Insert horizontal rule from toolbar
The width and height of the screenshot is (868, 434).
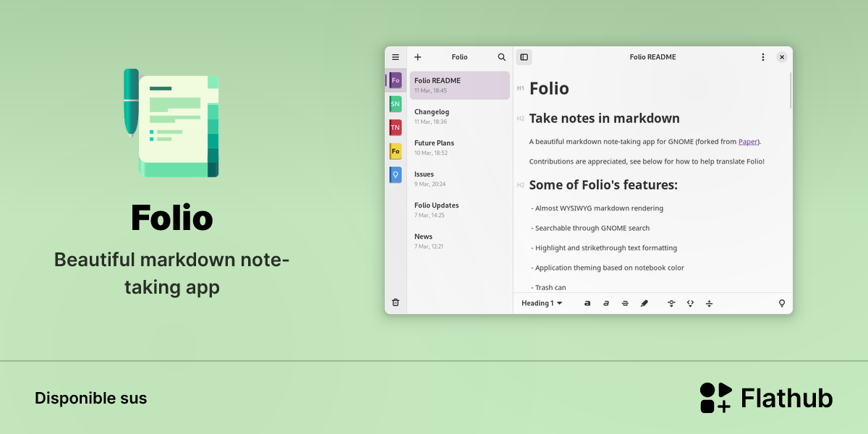[x=709, y=303]
